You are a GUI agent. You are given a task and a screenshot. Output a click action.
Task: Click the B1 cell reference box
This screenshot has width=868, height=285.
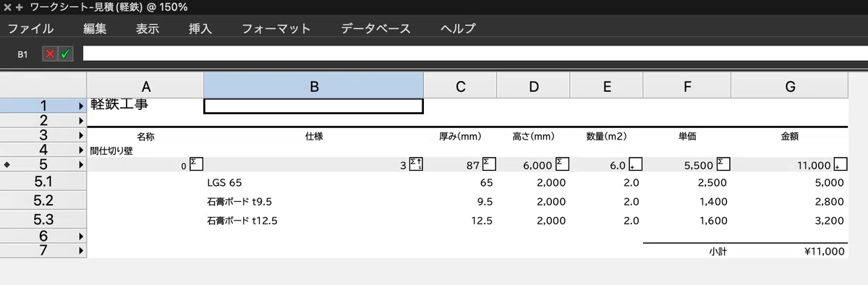22,54
